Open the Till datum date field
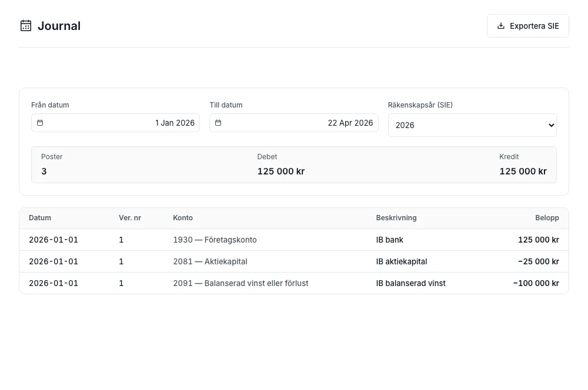 pos(293,123)
